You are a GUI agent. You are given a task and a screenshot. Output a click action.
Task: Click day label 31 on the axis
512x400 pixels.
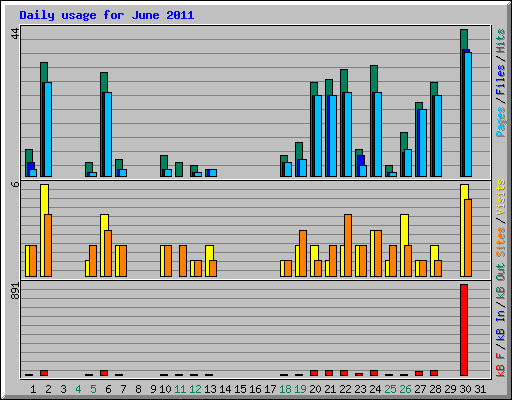(x=480, y=389)
